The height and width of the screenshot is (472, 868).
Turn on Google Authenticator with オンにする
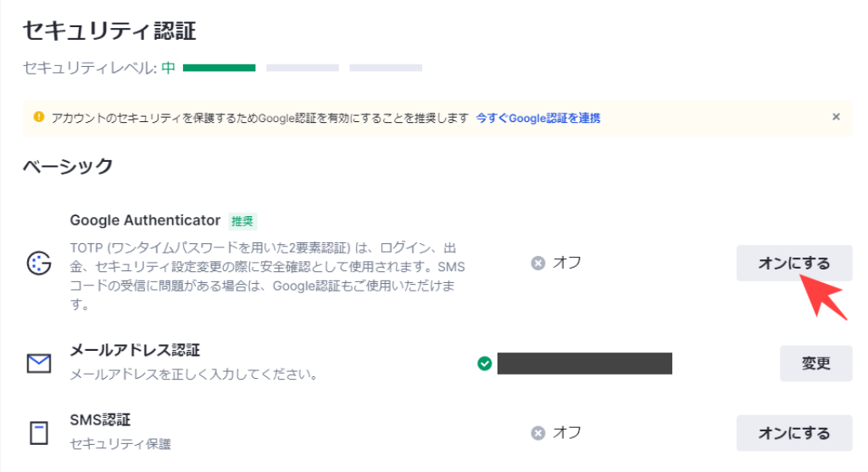(x=793, y=263)
